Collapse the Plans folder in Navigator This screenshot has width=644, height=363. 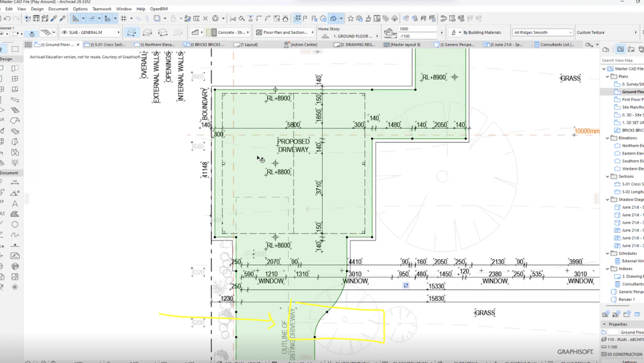click(x=607, y=76)
